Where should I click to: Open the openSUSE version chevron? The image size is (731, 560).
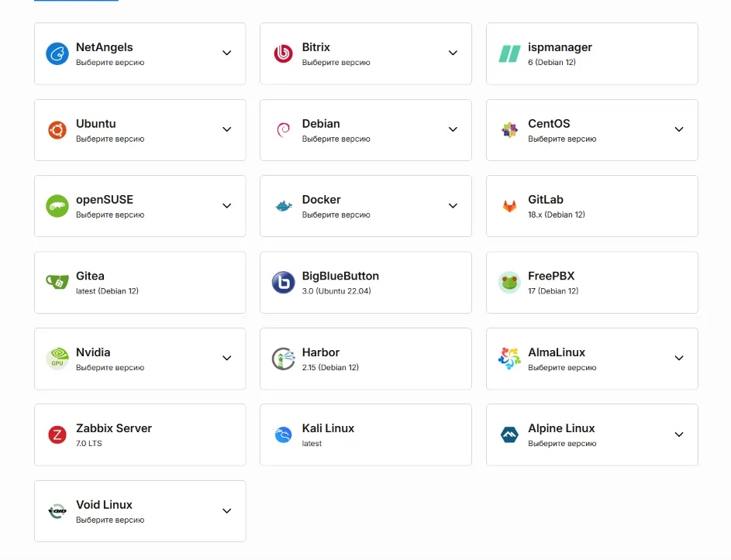[x=226, y=206]
